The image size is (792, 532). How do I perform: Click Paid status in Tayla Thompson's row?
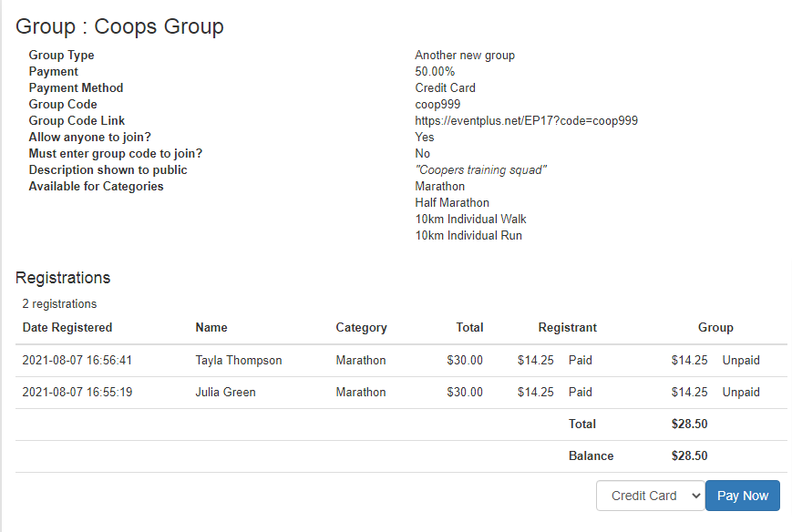click(x=580, y=360)
